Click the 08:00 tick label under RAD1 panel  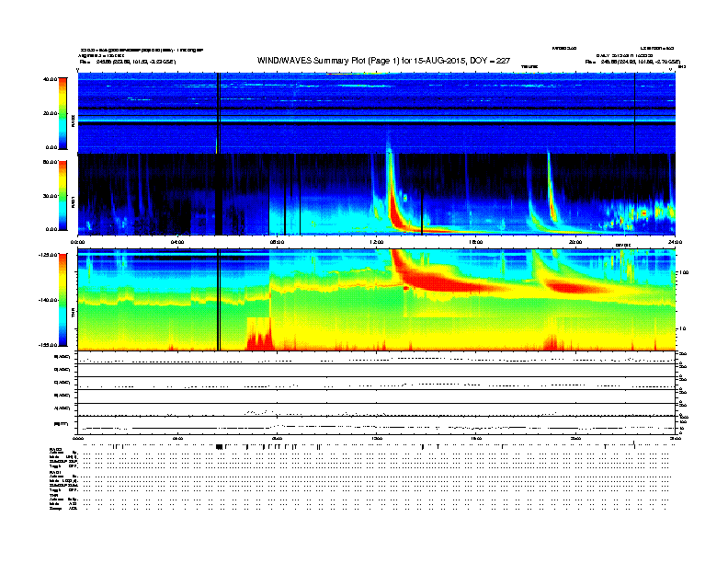click(x=277, y=242)
